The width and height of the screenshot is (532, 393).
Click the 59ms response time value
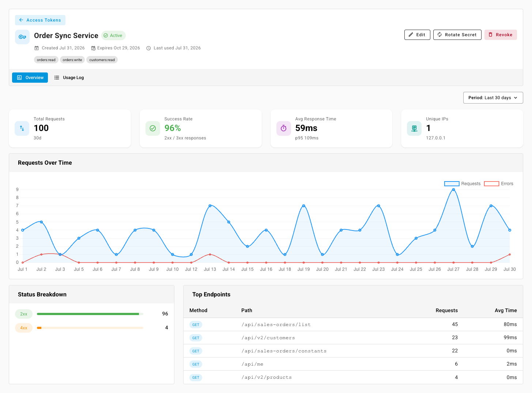(x=306, y=128)
